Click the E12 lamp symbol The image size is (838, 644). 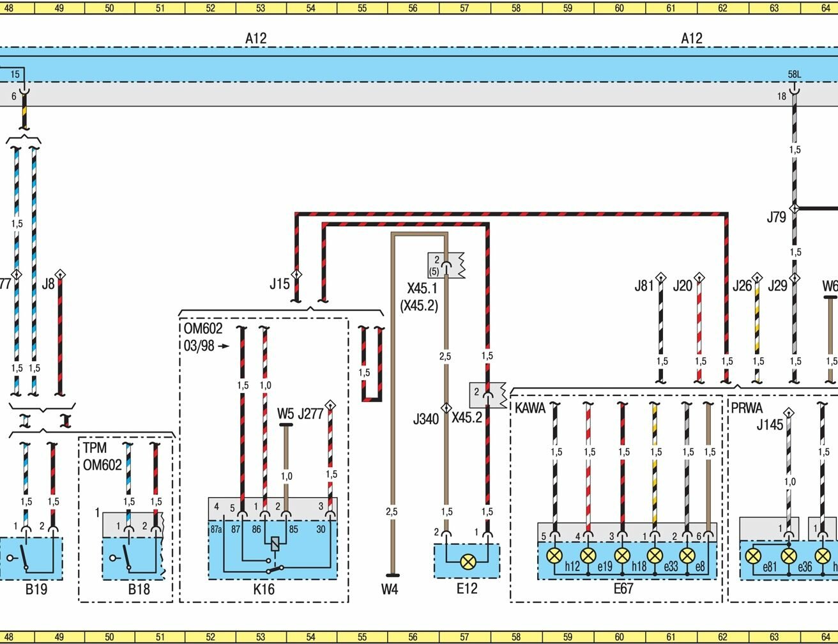coord(468,562)
